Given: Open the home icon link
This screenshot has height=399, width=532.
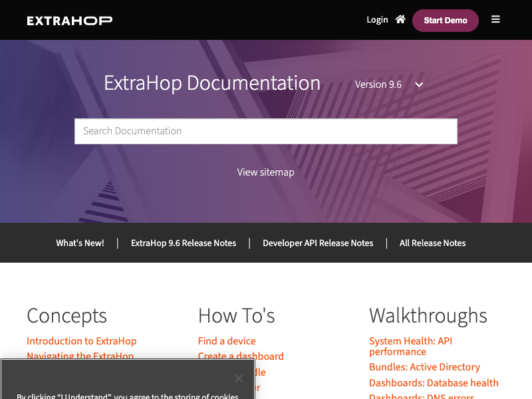Looking at the screenshot, I should (400, 19).
